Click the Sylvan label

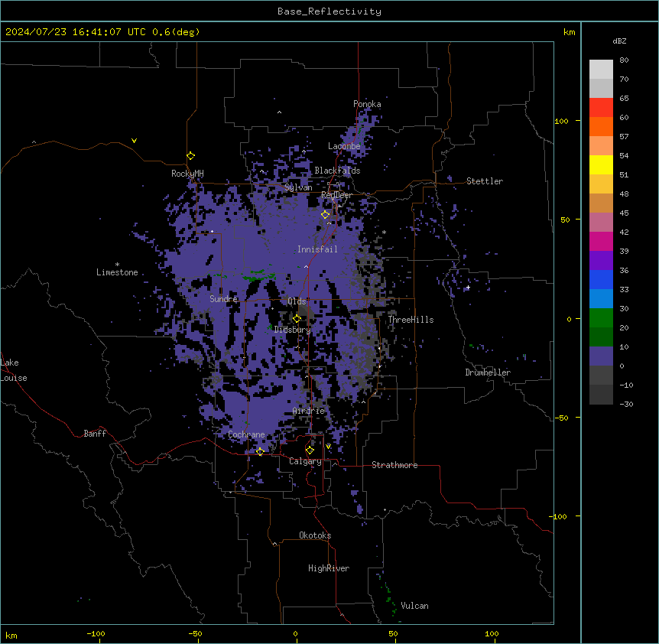click(x=298, y=187)
